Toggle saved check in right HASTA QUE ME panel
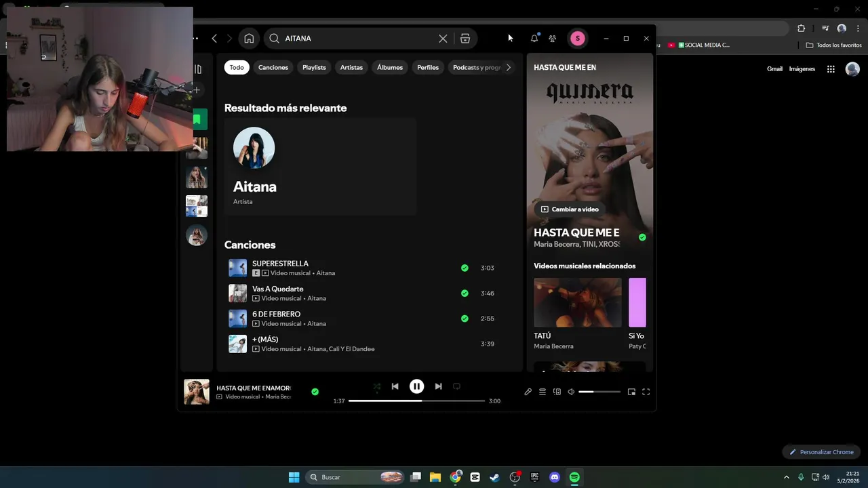The width and height of the screenshot is (868, 488). tap(642, 237)
